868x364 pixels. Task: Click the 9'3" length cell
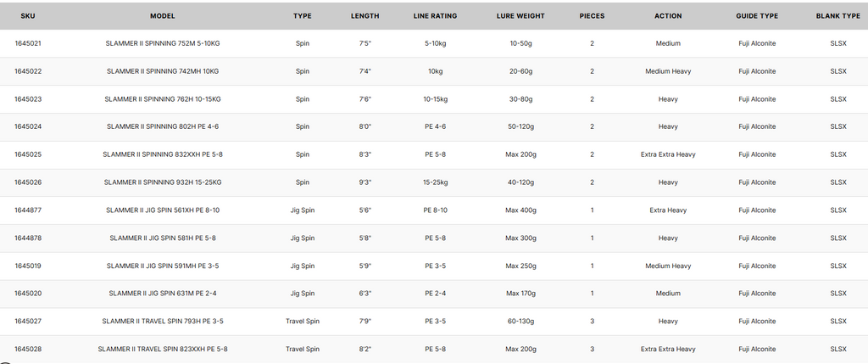tap(364, 182)
